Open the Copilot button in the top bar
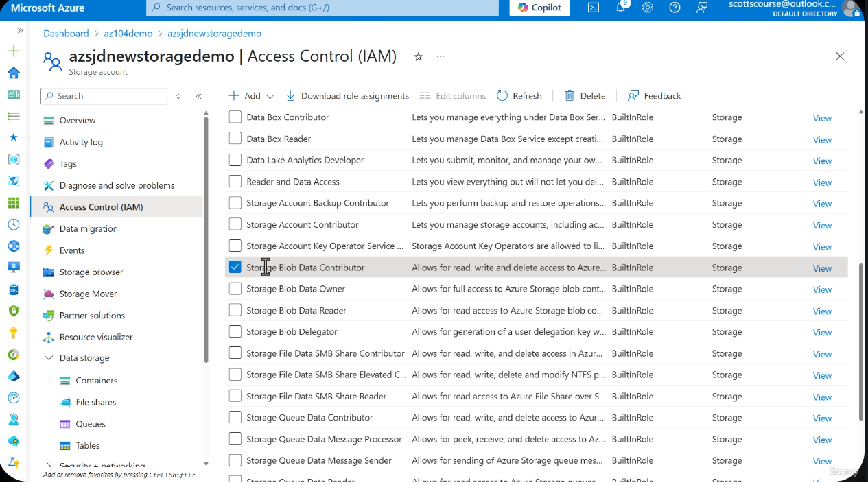This screenshot has height=485, width=868. pos(539,8)
